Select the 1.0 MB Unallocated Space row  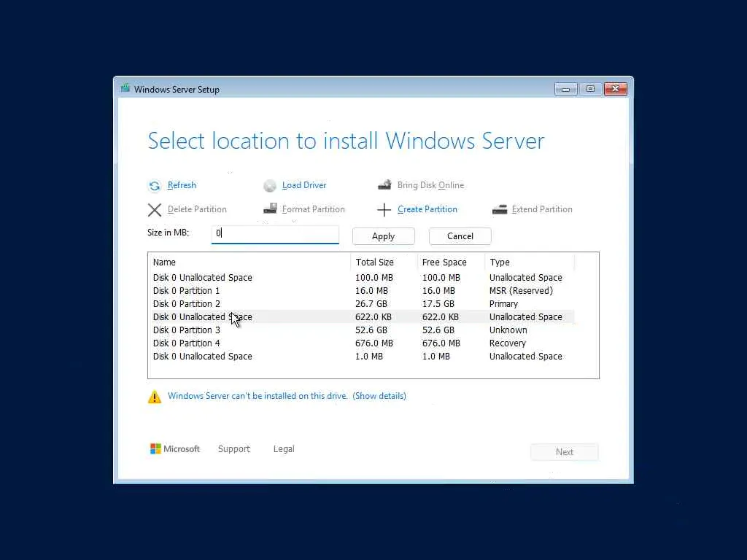[x=363, y=356]
